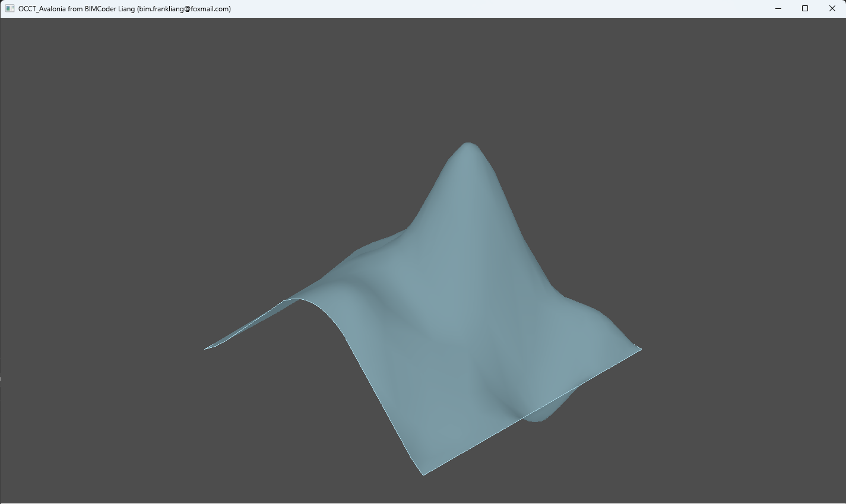Close the OCCT_Avalonia window
Image resolution: width=846 pixels, height=504 pixels.
tap(832, 9)
